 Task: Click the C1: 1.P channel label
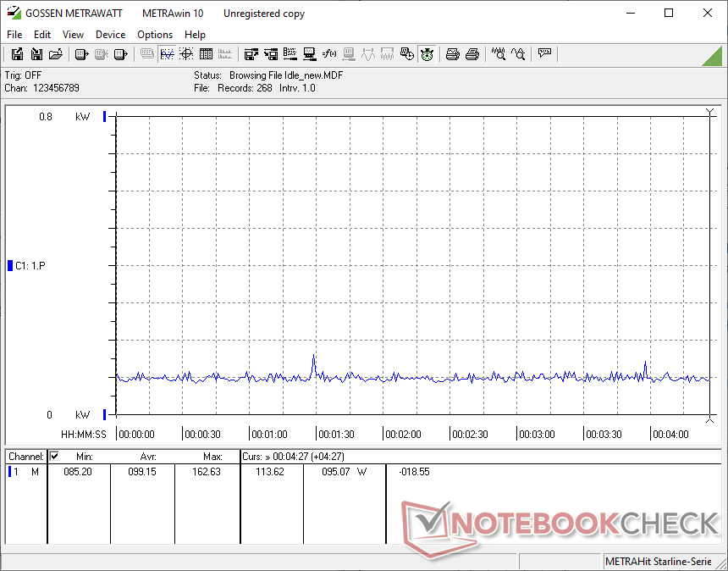point(30,266)
